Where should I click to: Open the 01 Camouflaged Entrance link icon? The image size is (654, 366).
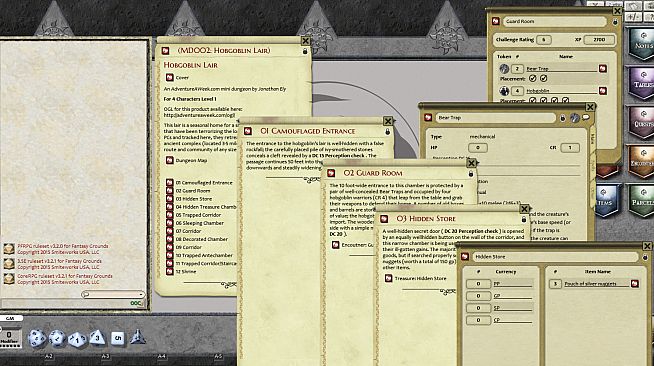(x=170, y=183)
